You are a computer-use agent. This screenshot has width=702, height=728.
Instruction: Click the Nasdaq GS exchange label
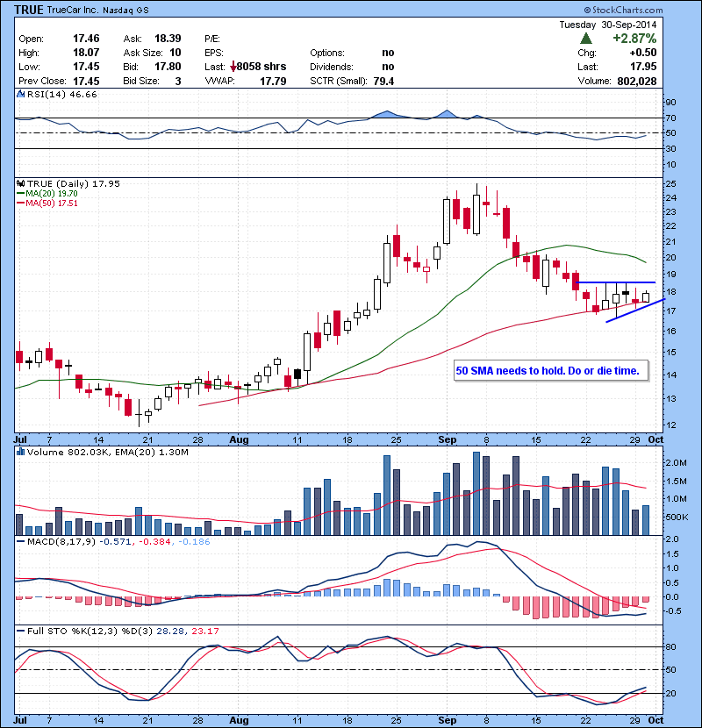click(125, 11)
